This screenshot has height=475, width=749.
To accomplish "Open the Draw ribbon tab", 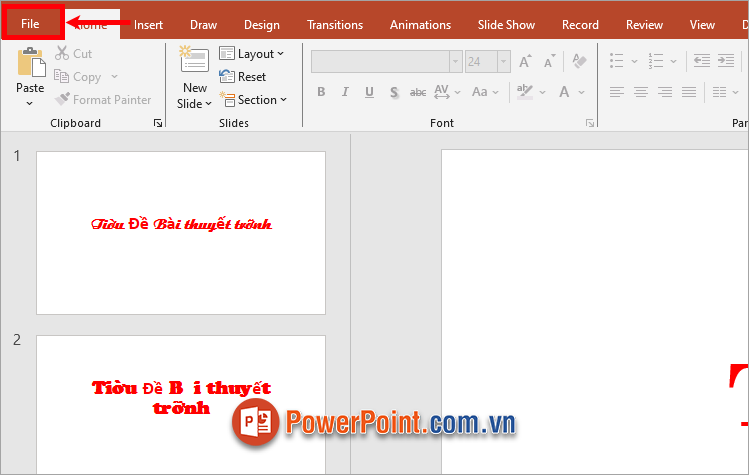I will coord(203,25).
